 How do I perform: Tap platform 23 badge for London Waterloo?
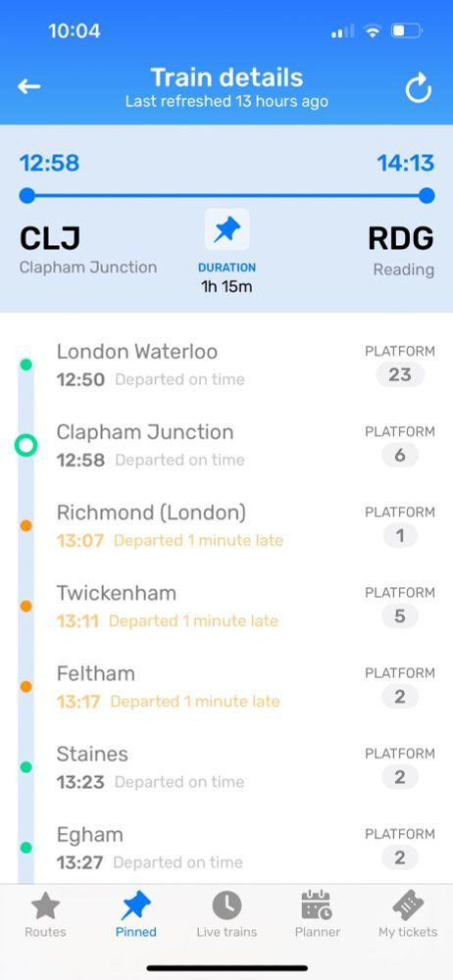click(400, 374)
